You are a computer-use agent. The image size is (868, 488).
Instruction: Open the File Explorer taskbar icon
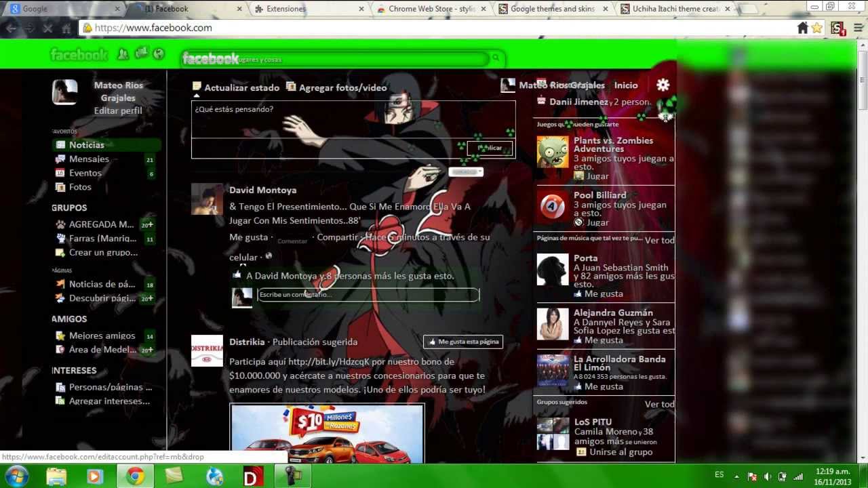point(56,476)
